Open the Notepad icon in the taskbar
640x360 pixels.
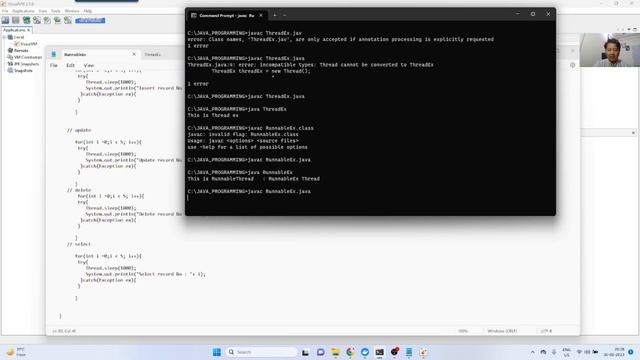pos(409,352)
